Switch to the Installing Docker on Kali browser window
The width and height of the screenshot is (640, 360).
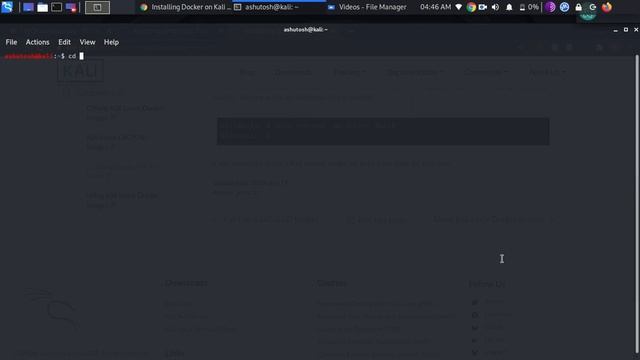[185, 7]
